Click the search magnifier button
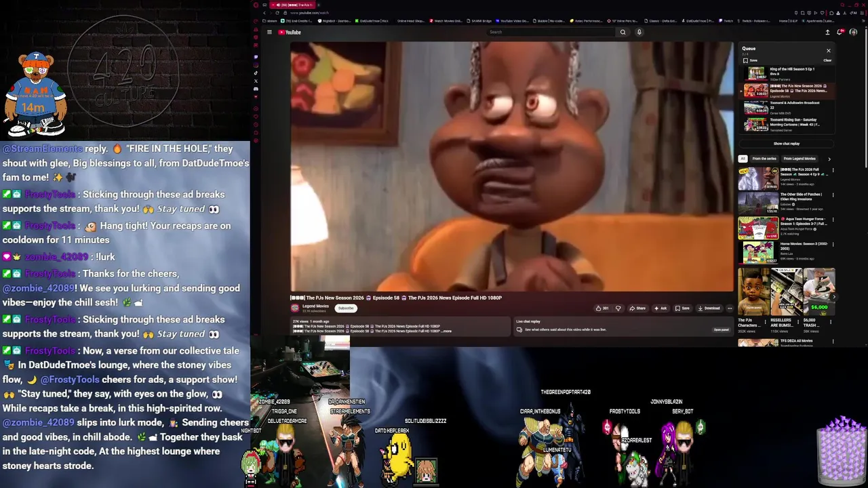This screenshot has width=868, height=488. (623, 32)
